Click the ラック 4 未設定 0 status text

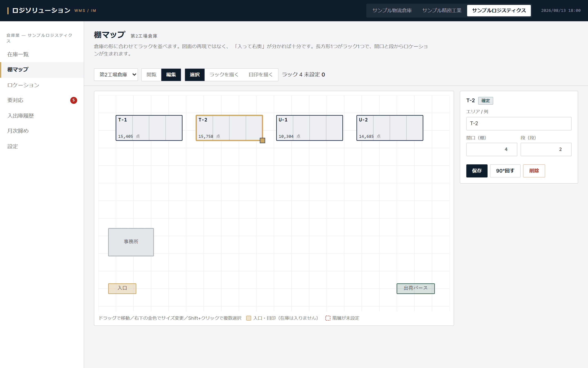(x=303, y=74)
